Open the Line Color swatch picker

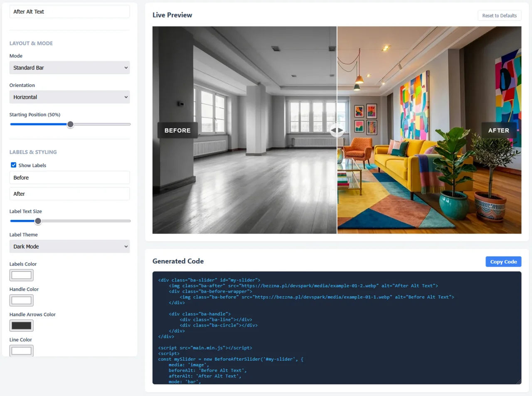pyautogui.click(x=22, y=351)
